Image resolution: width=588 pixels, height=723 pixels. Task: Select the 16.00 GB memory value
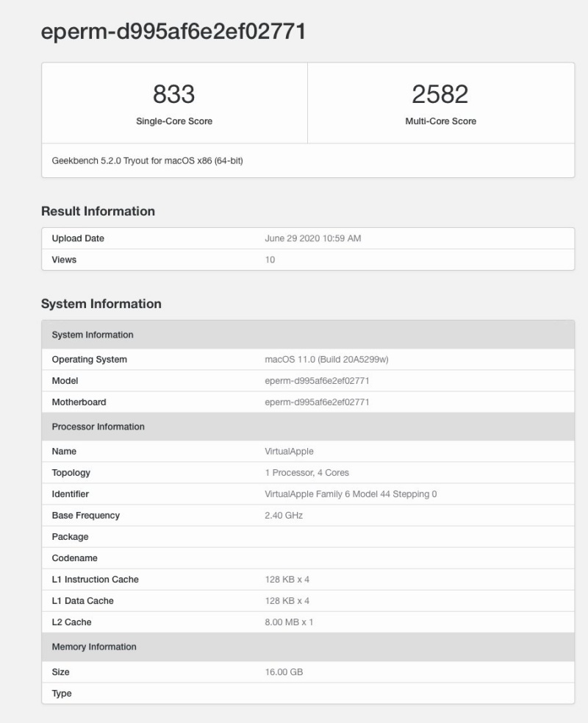pos(284,672)
